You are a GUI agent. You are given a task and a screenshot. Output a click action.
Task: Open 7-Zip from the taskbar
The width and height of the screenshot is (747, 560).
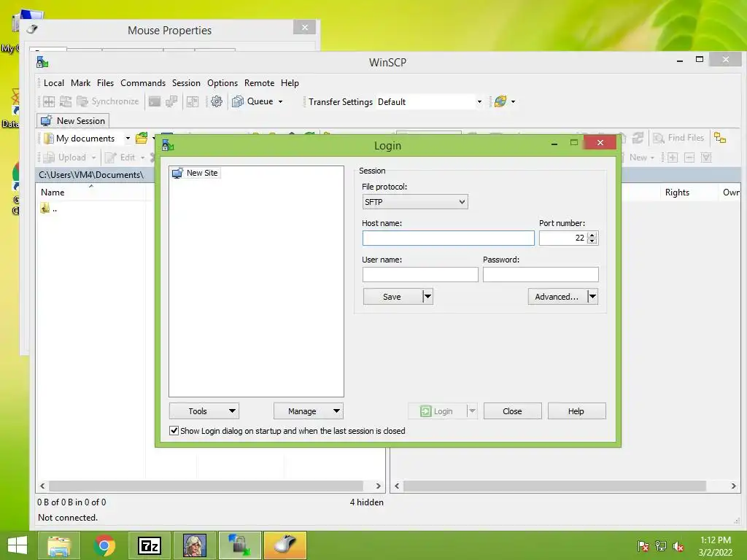pyautogui.click(x=150, y=545)
